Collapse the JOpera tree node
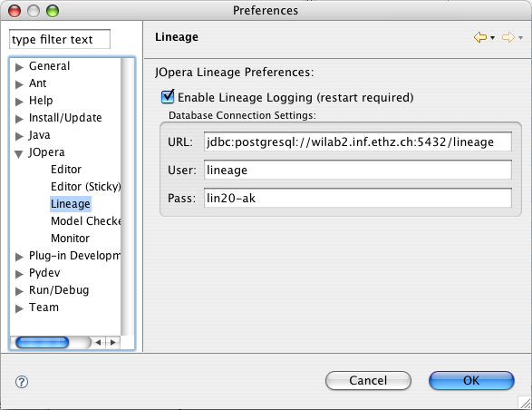This screenshot has width=532, height=410. pos(19,154)
